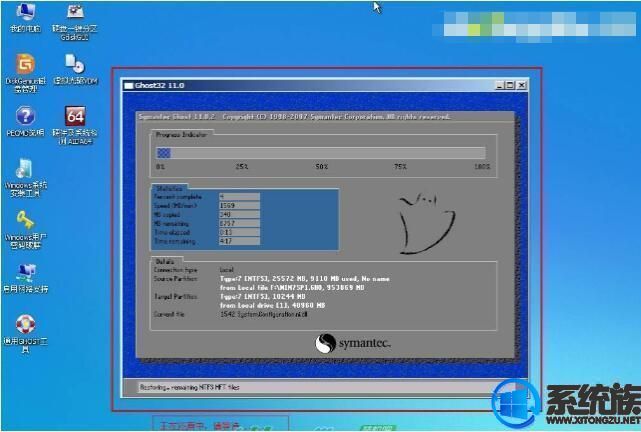Click the 75% marker under progress bar
Viewport: 641px width, 432px height.
pyautogui.click(x=400, y=167)
